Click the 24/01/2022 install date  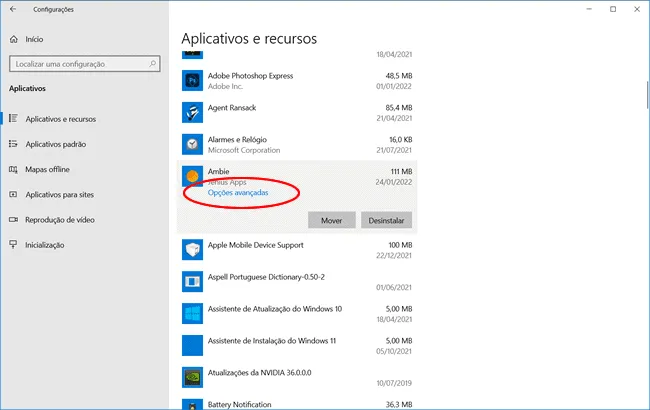394,182
